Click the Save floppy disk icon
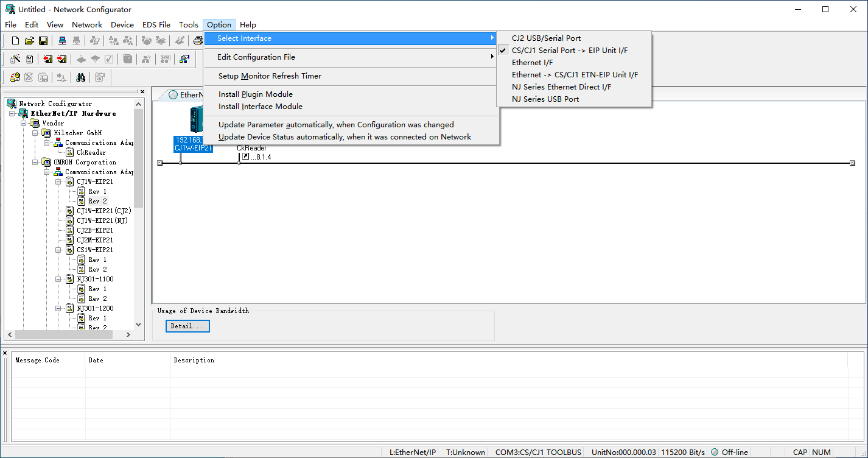The width and height of the screenshot is (868, 458). point(43,41)
